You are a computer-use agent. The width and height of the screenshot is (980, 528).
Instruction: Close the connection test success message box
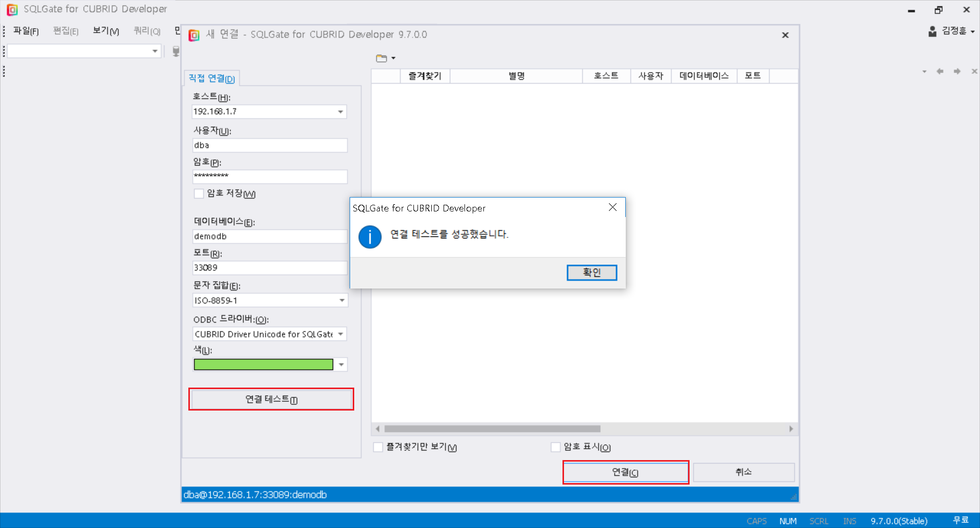[x=612, y=207]
